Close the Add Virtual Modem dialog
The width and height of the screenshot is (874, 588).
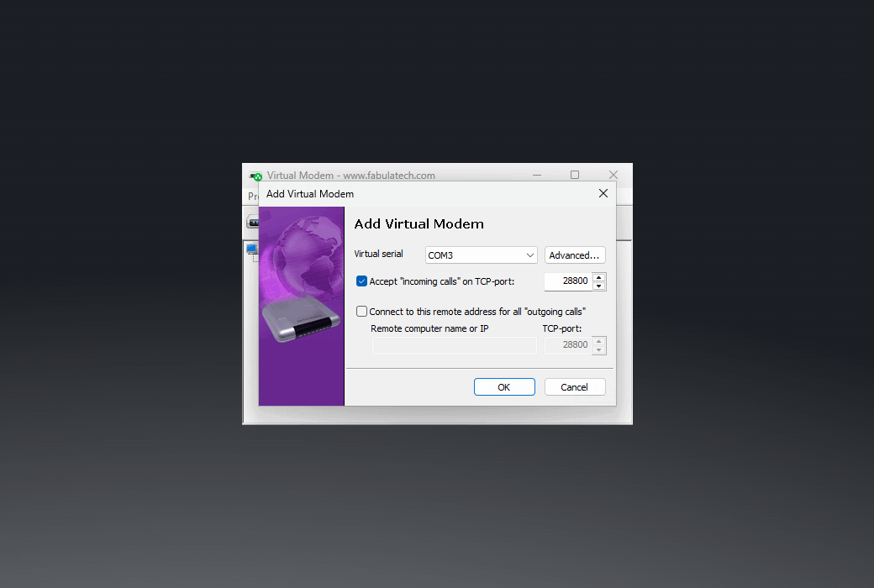pos(603,193)
